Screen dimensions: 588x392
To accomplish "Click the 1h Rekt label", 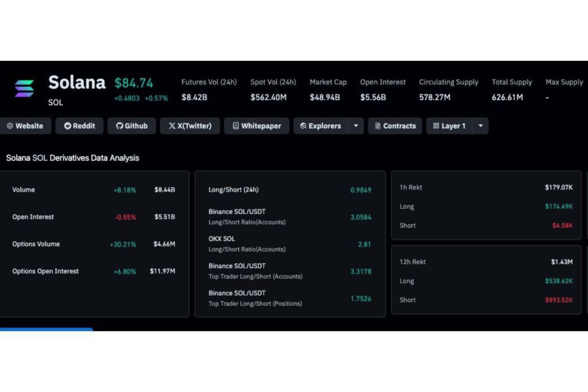I will (x=411, y=187).
